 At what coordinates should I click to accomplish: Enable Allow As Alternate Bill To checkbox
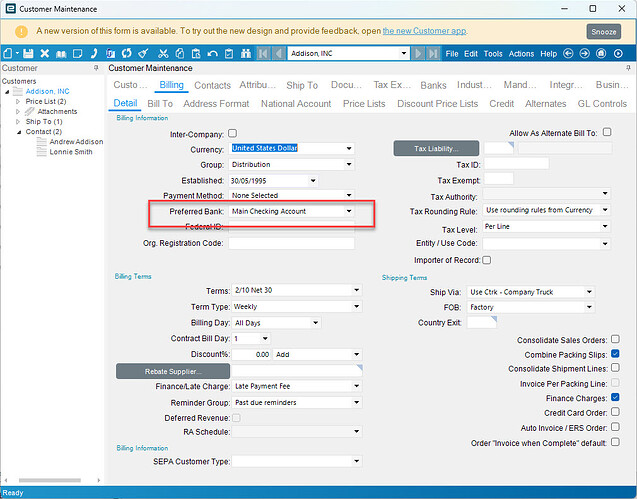607,132
